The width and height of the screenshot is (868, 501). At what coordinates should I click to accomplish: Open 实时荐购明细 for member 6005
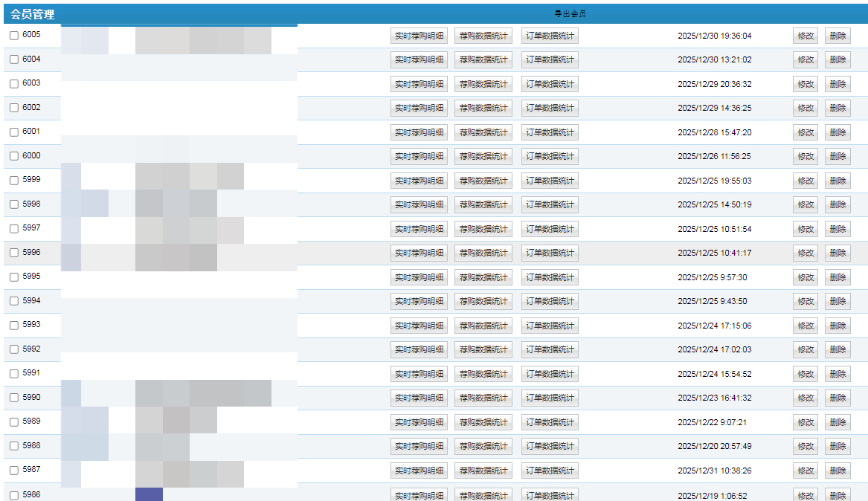click(x=419, y=36)
